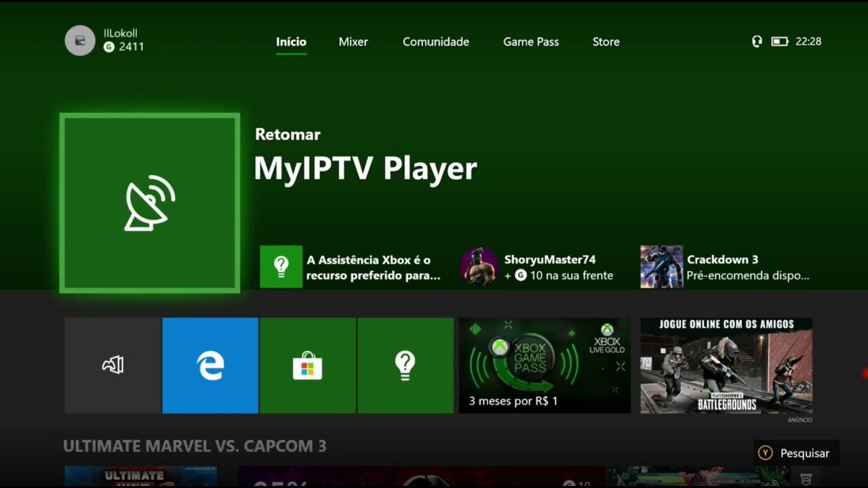The image size is (868, 488).
Task: Open the Assistência Xbox lightbulb icon
Action: click(x=281, y=267)
